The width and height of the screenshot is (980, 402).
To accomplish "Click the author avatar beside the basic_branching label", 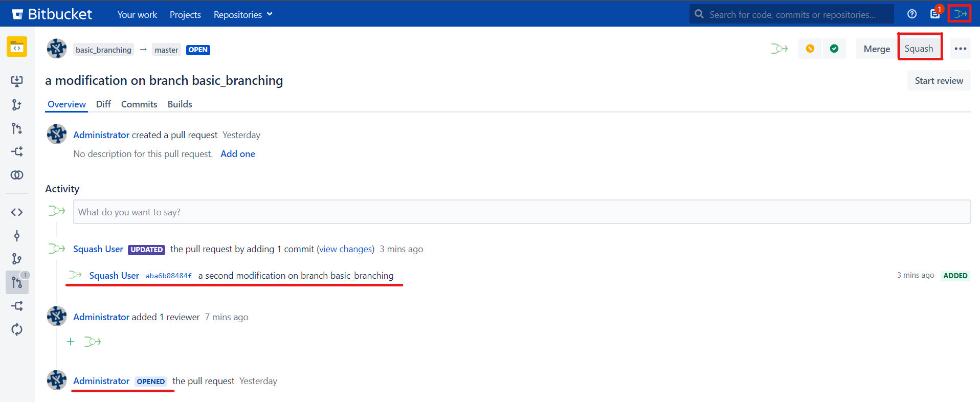I will click(57, 49).
